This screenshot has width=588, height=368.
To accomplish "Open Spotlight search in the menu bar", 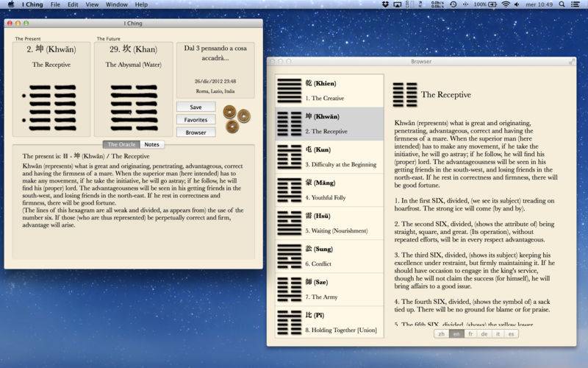I will point(563,4).
